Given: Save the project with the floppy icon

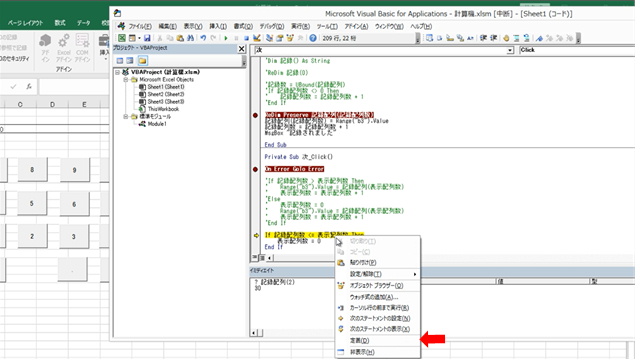Looking at the screenshot, I should (x=147, y=38).
